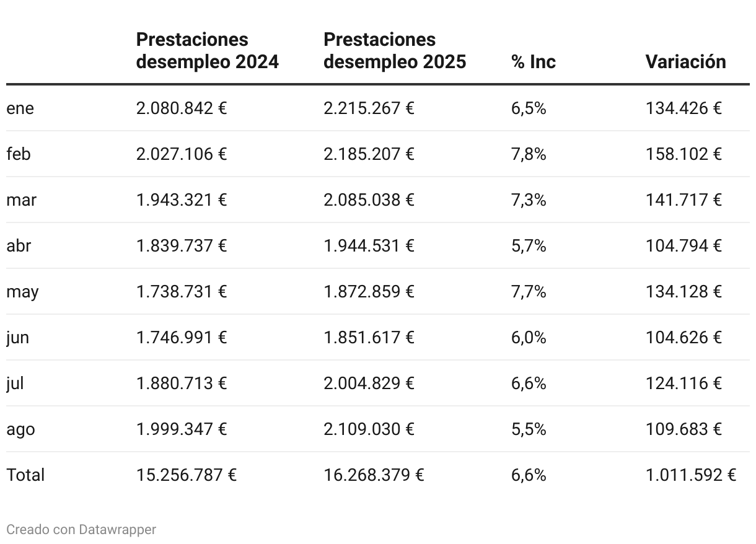Click the 'Prestaciones desempleo 2025' column header
The image size is (756, 544).
[394, 51]
